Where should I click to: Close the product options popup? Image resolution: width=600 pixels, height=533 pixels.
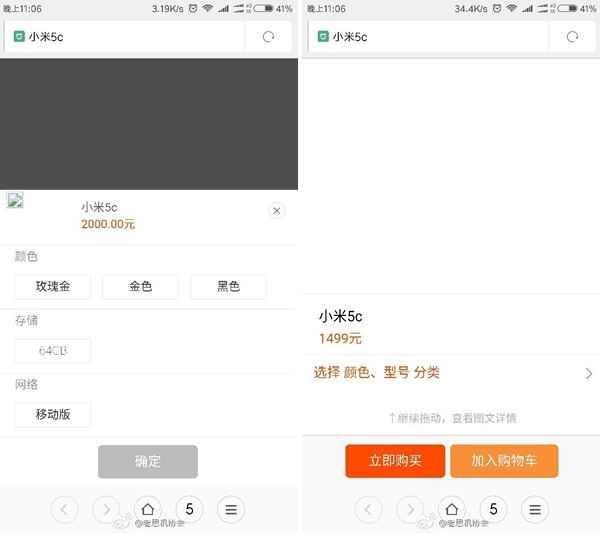277,210
